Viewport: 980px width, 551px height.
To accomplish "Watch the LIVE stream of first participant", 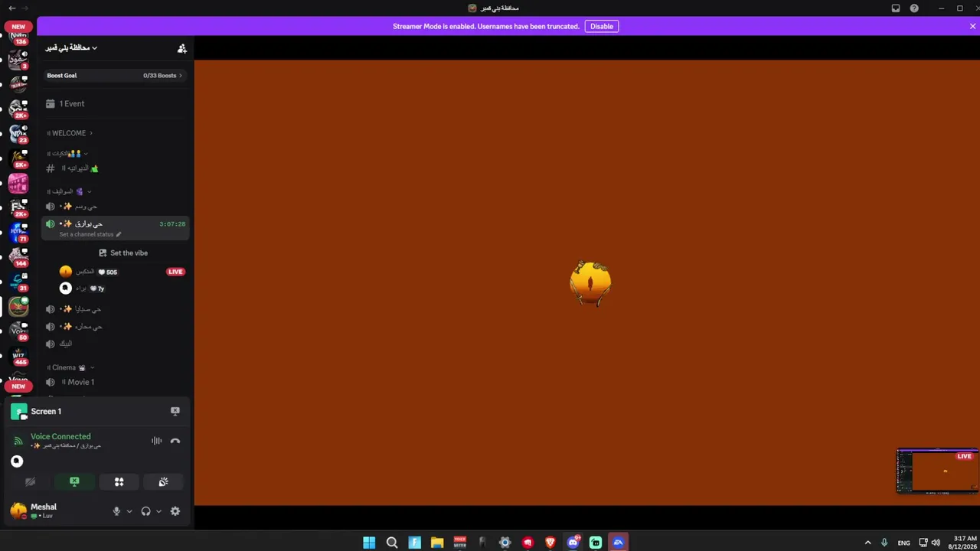I will pos(175,272).
